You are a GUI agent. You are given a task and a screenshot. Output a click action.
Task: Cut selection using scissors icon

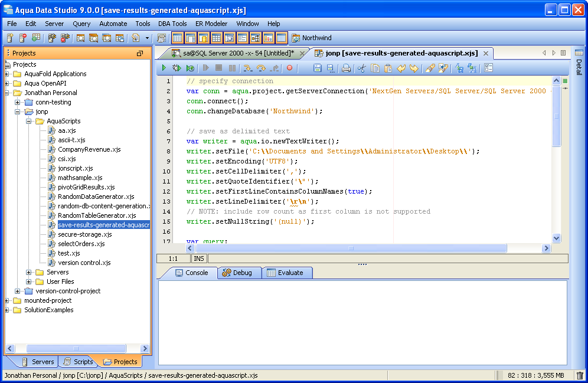coord(361,68)
